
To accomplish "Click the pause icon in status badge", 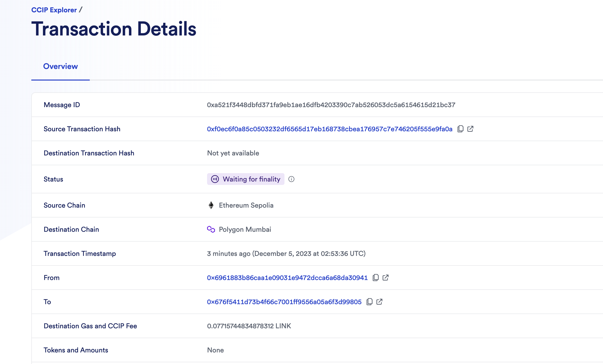I will [215, 179].
